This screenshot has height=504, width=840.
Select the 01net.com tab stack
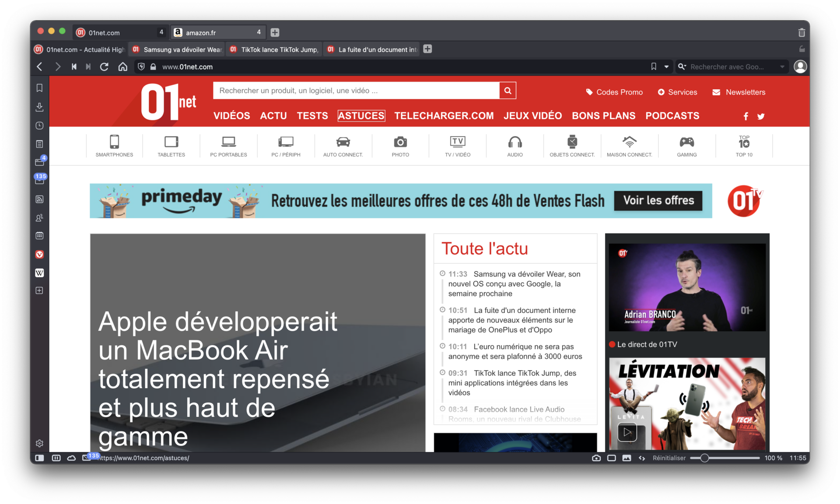(x=120, y=32)
